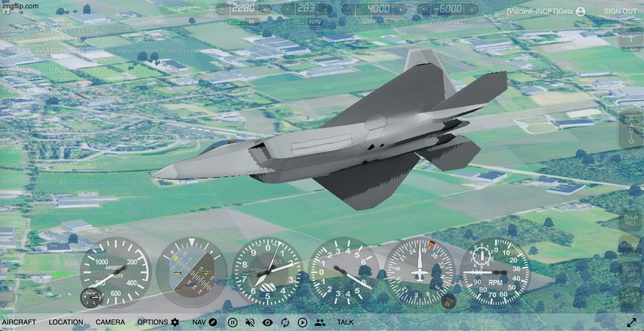Toggle the landing GEAR control
This screenshot has height=331, width=644.
(x=630, y=271)
